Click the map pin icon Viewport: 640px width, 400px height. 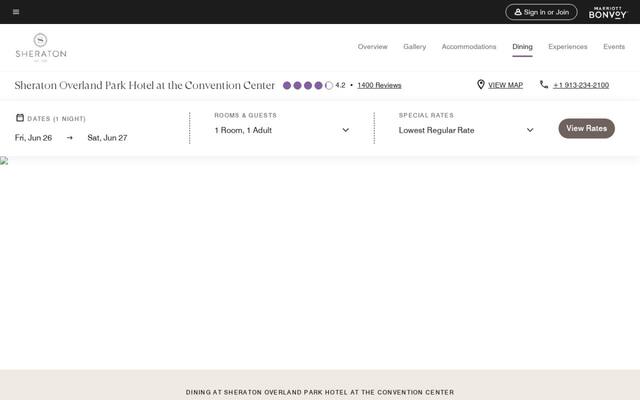point(481,84)
